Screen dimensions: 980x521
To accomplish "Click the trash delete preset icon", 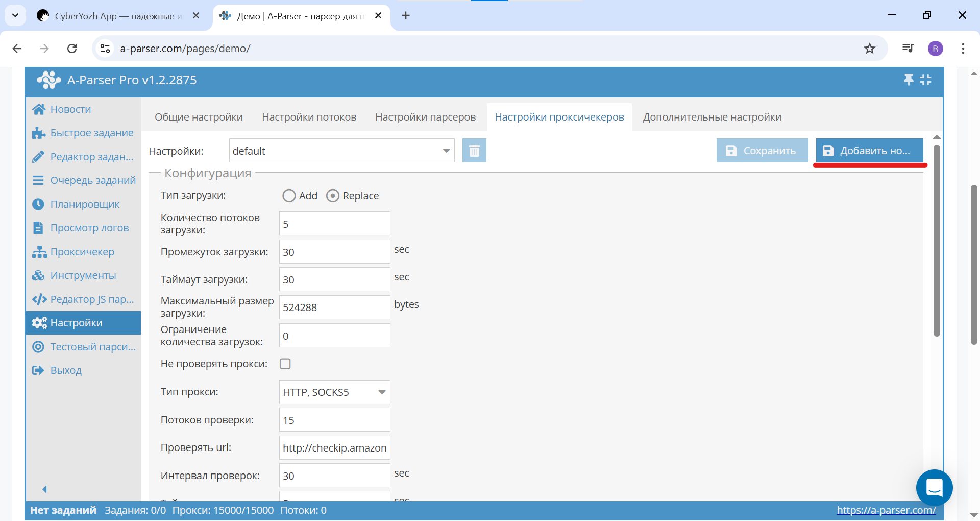I will pyautogui.click(x=474, y=151).
